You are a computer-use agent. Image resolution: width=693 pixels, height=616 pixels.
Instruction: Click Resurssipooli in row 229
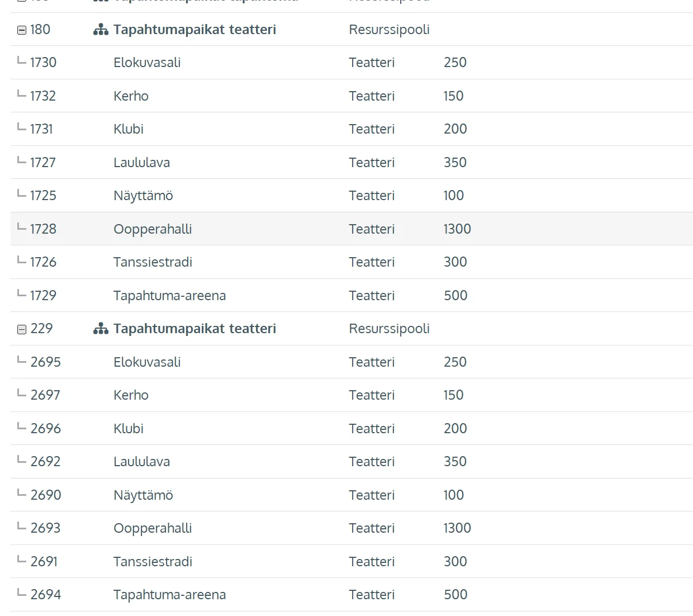pos(389,329)
